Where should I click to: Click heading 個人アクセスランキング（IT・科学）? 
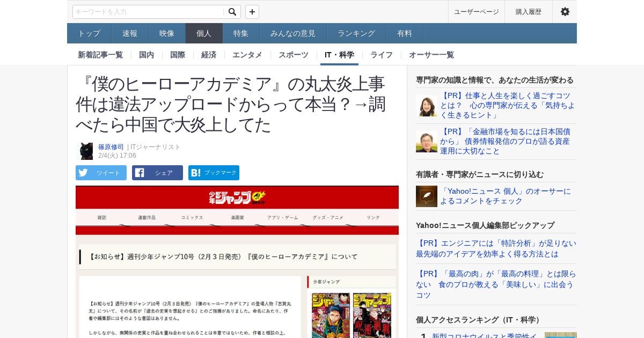point(479,320)
